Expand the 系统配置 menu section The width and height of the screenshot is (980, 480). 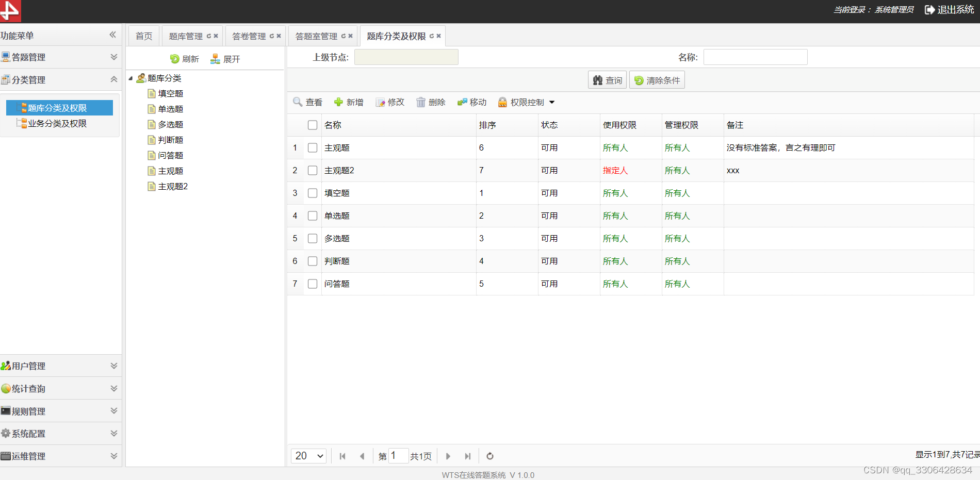click(114, 433)
